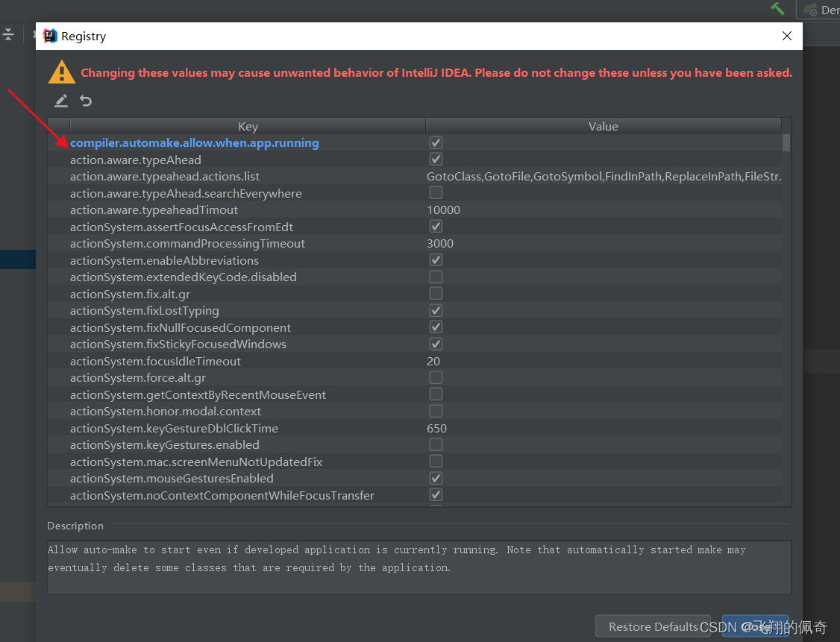Click the Value column header
Screen dimensions: 840x642
click(x=603, y=126)
